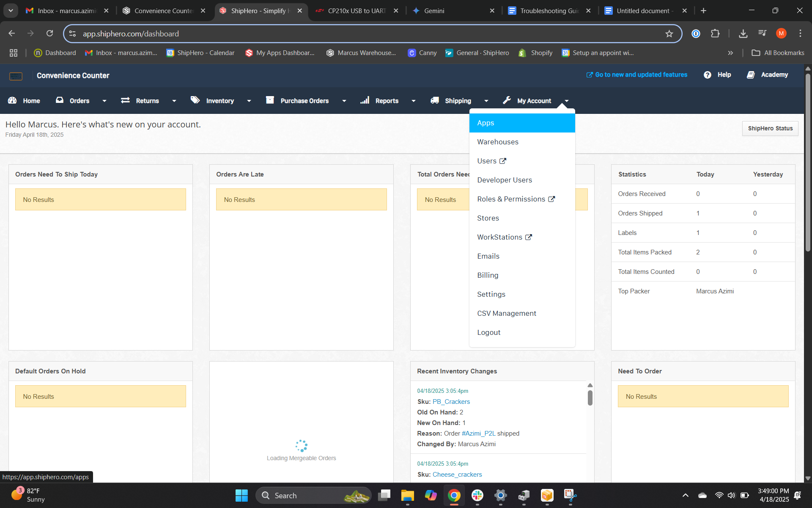The image size is (812, 508).
Task: Switch to the Gemini browser tab
Action: pyautogui.click(x=453, y=11)
